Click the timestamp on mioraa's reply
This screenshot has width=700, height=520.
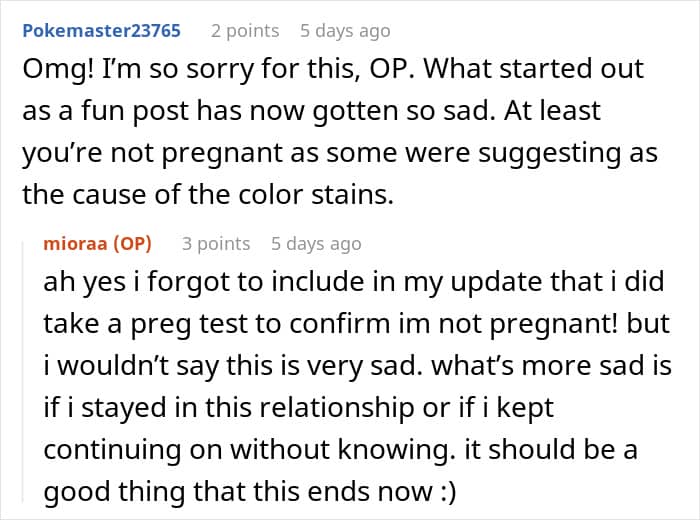(316, 243)
